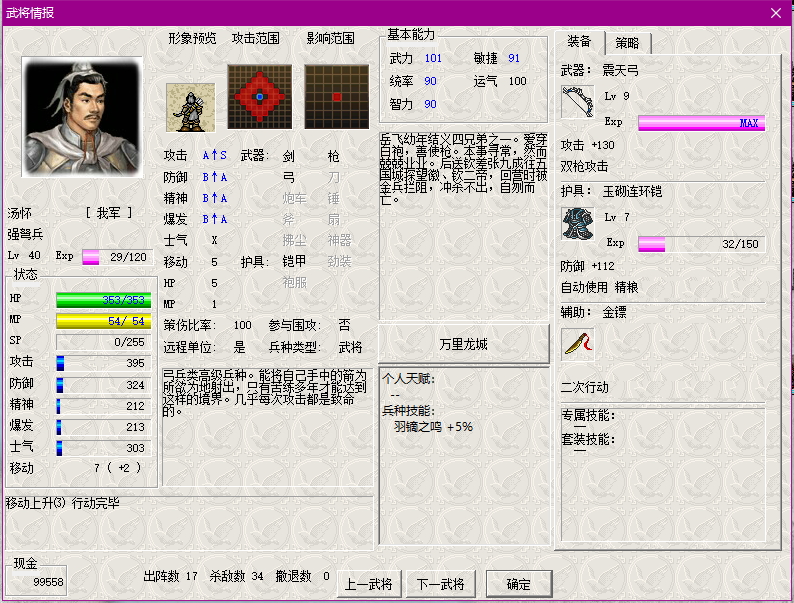
Task: Switch to the 策略 tab
Action: point(628,43)
